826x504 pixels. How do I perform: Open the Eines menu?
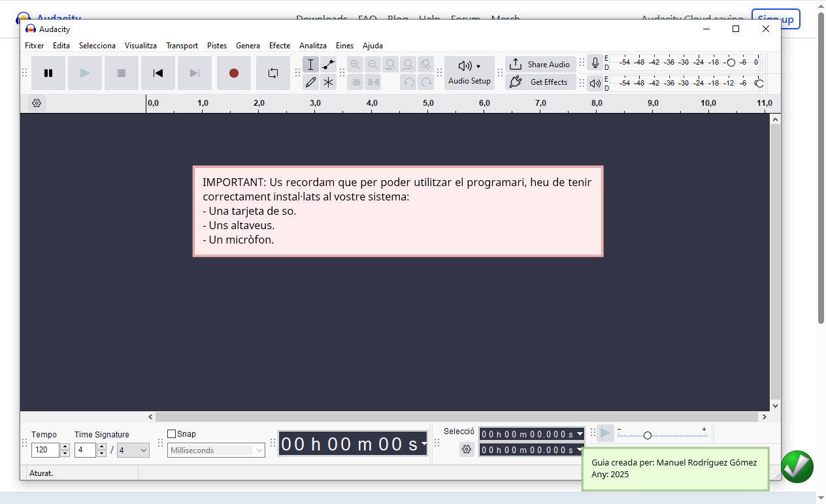pos(344,46)
